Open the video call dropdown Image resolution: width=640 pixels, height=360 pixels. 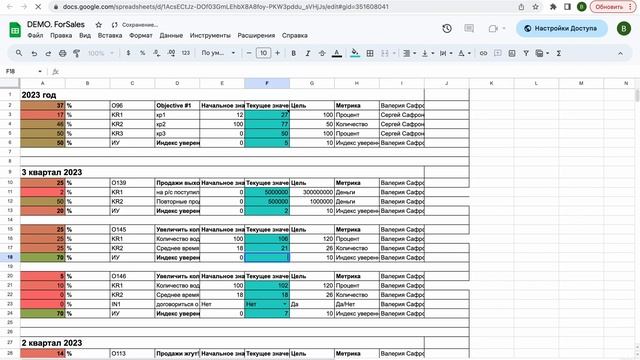504,29
